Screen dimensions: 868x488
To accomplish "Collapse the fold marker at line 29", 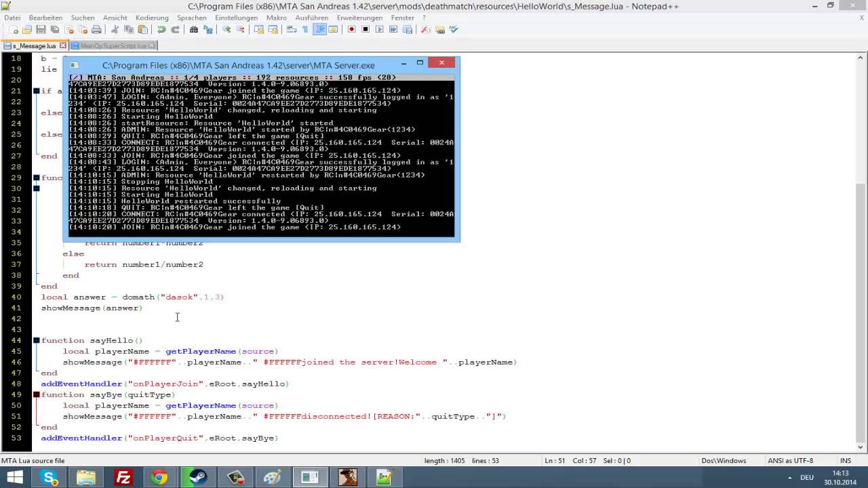I will point(37,178).
